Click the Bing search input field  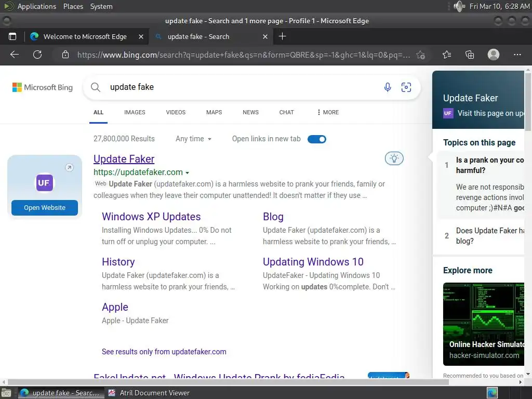click(x=244, y=87)
